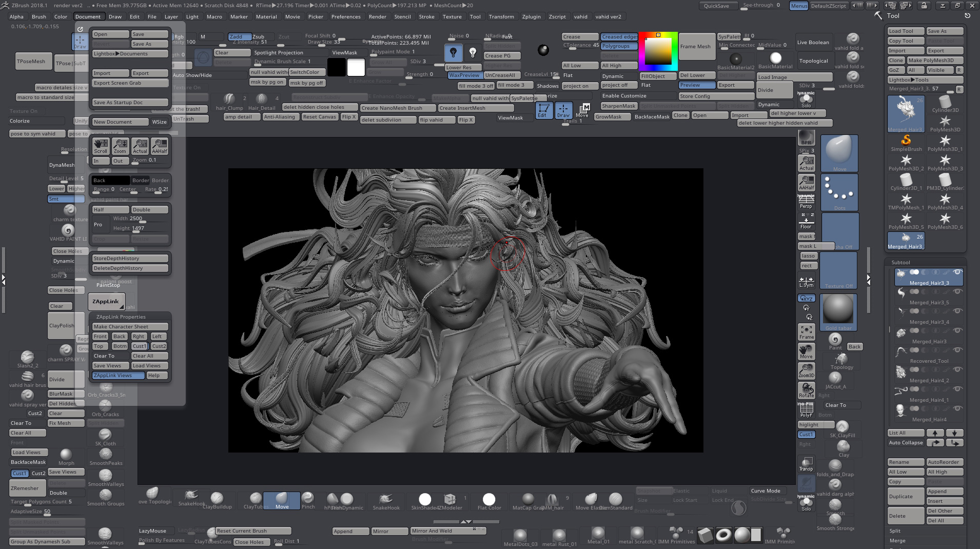Image resolution: width=980 pixels, height=549 pixels.
Task: Toggle the Floor grid icon
Action: (x=806, y=221)
